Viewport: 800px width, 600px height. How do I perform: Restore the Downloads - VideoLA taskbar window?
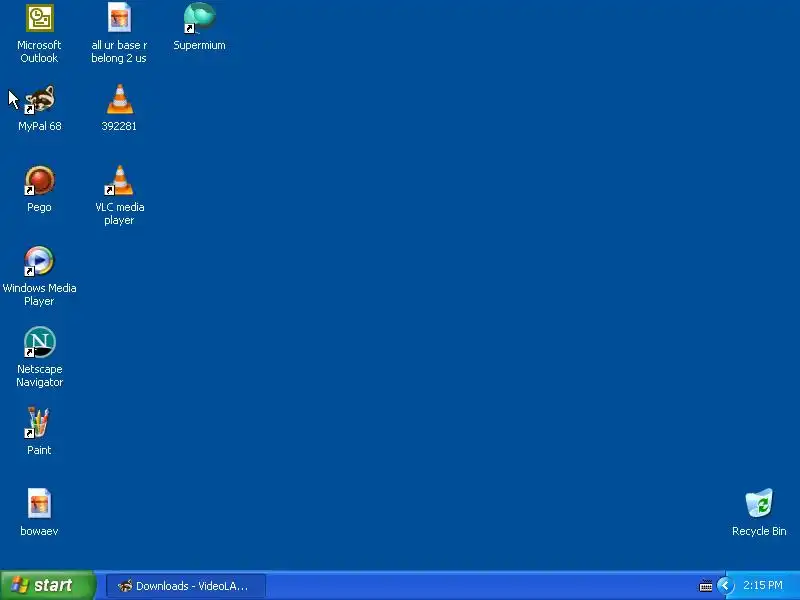pos(186,586)
